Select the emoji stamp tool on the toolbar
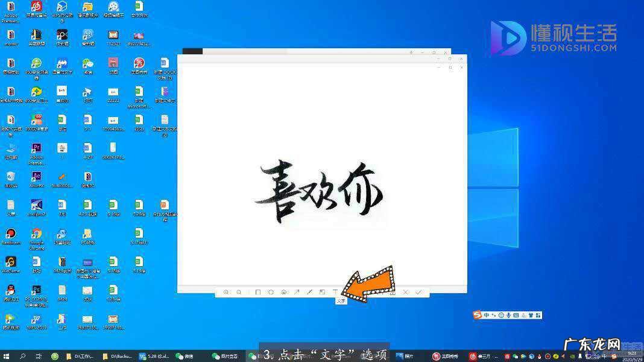The width and height of the screenshot is (644, 362). click(283, 292)
